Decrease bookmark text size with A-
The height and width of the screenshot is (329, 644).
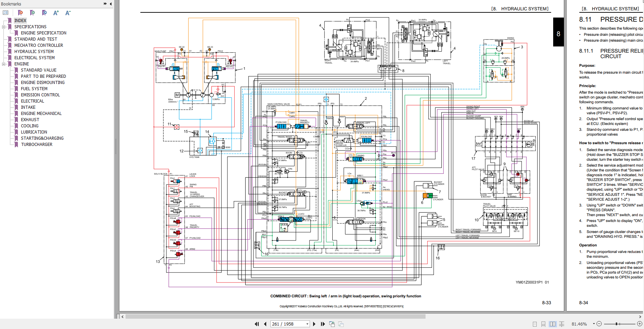point(68,13)
